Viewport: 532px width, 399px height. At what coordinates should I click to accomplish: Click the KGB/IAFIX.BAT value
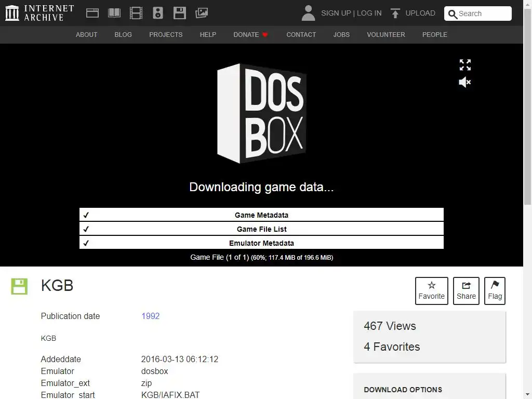pos(170,395)
